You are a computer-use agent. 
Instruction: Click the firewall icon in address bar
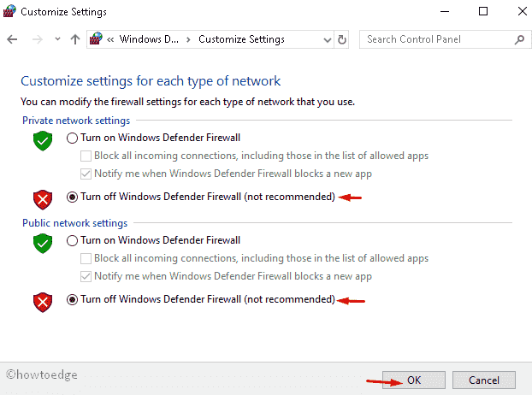[96, 39]
